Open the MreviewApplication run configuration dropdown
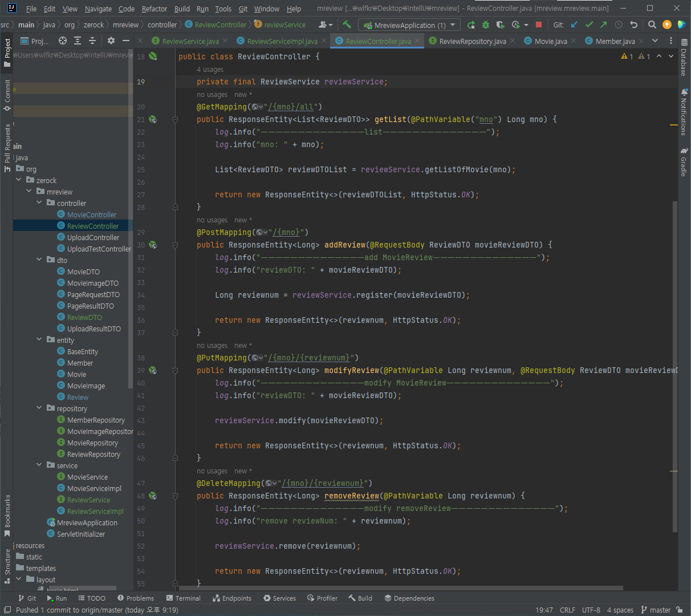The width and height of the screenshot is (691, 616). pyautogui.click(x=409, y=25)
